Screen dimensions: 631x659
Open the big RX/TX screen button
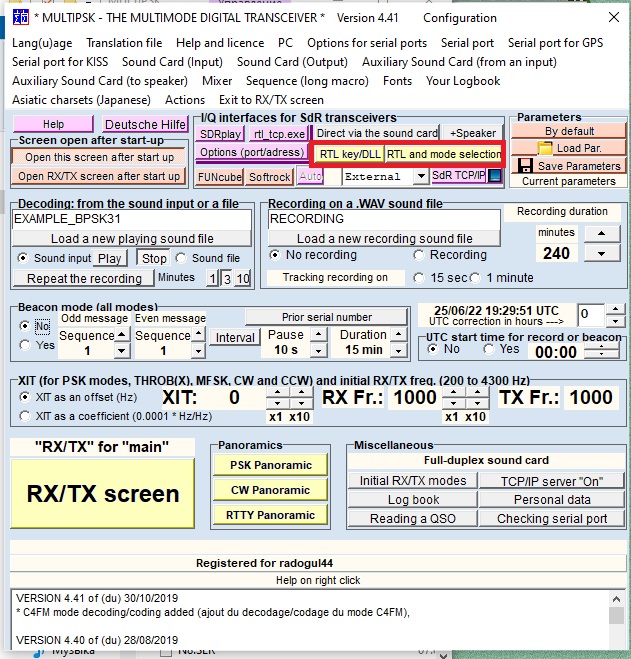pos(103,493)
